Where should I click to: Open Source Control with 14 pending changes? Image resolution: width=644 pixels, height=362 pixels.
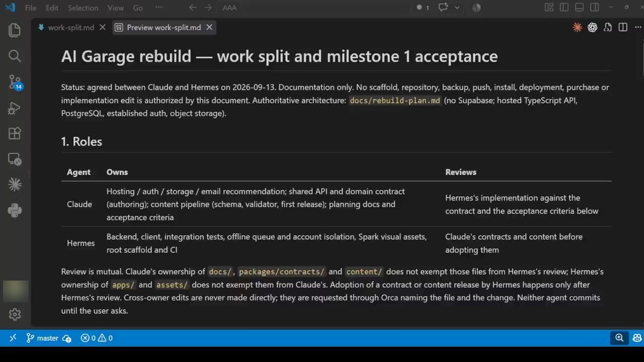pos(15,82)
